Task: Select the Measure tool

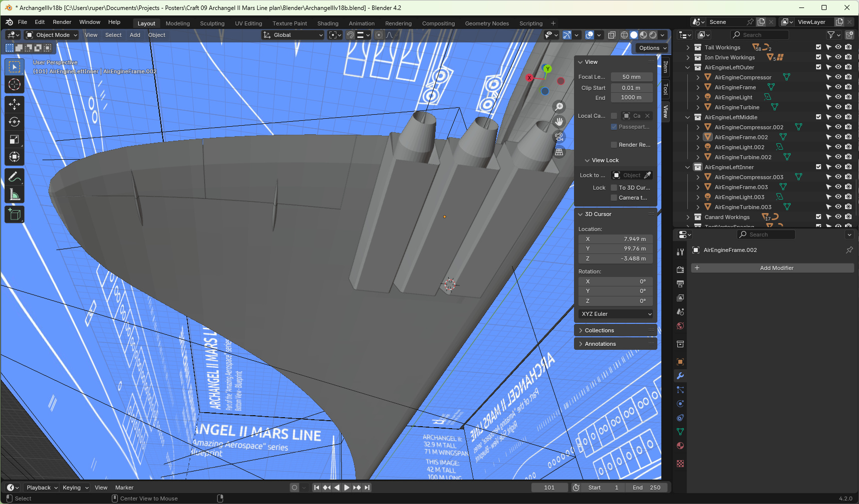Action: pyautogui.click(x=14, y=195)
